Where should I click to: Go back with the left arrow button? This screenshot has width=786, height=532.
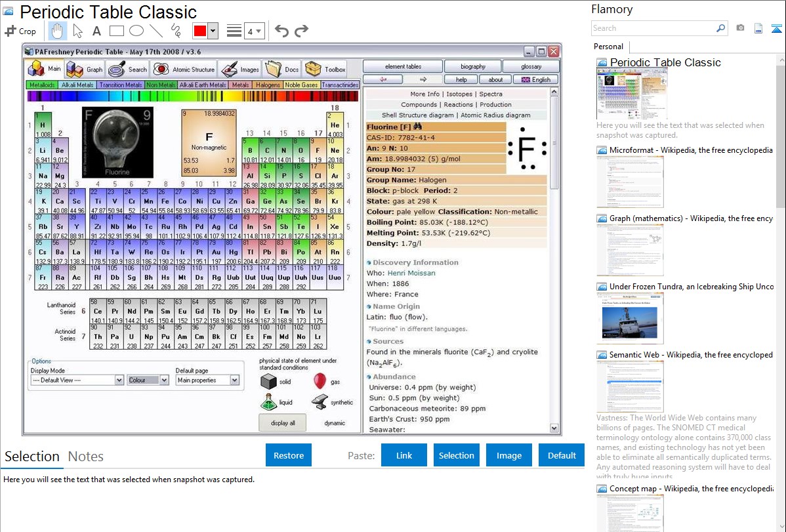[x=383, y=80]
